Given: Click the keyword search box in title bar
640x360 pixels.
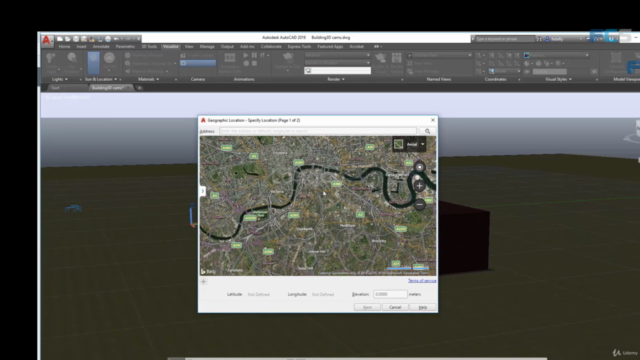Looking at the screenshot, I should click(504, 39).
